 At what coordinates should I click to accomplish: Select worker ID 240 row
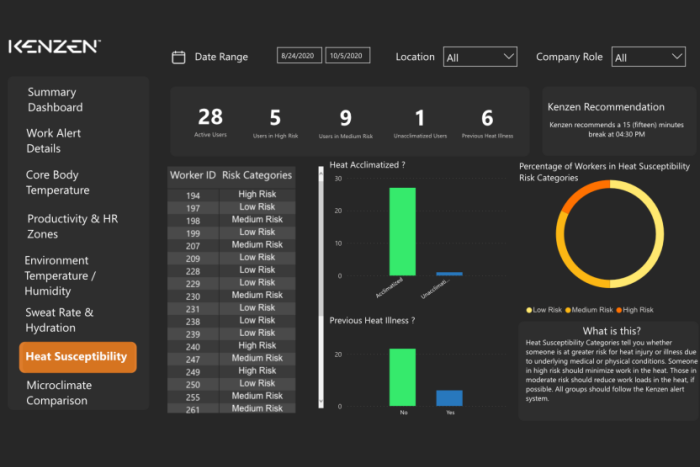[231, 346]
